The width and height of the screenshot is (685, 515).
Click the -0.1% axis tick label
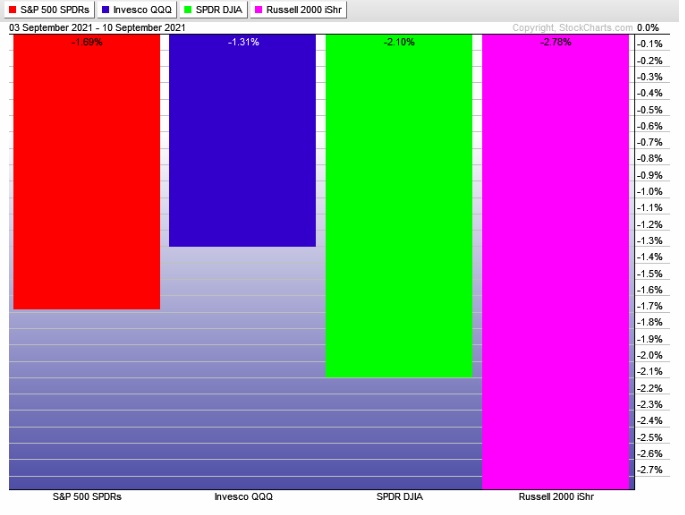coord(650,44)
